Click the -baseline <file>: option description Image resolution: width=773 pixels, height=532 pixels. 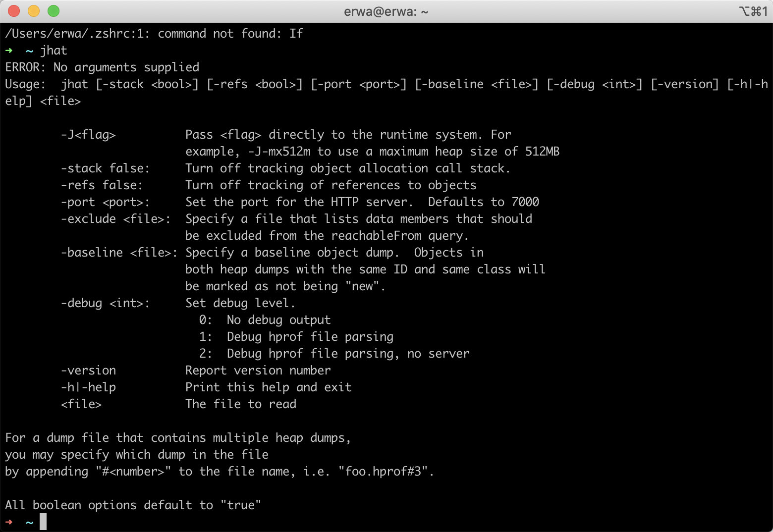[365, 269]
